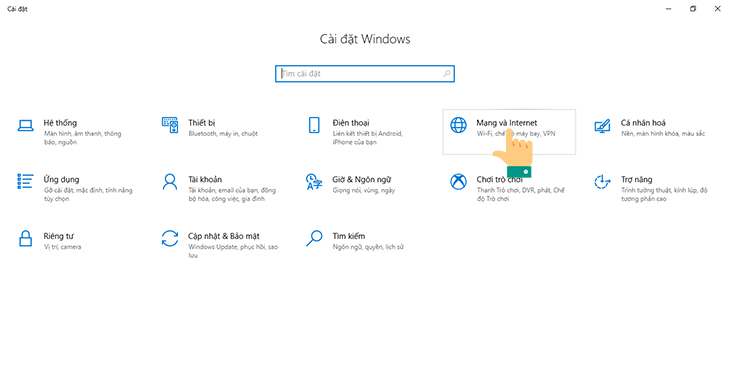Open Giờ & Ngôn ngữ title
The width and height of the screenshot is (730, 388).
click(x=362, y=180)
